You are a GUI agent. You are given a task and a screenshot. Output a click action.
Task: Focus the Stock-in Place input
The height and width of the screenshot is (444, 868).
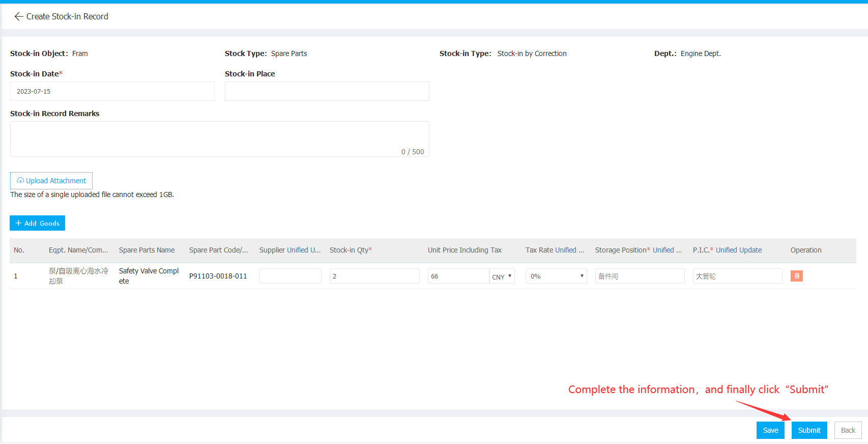(x=327, y=91)
